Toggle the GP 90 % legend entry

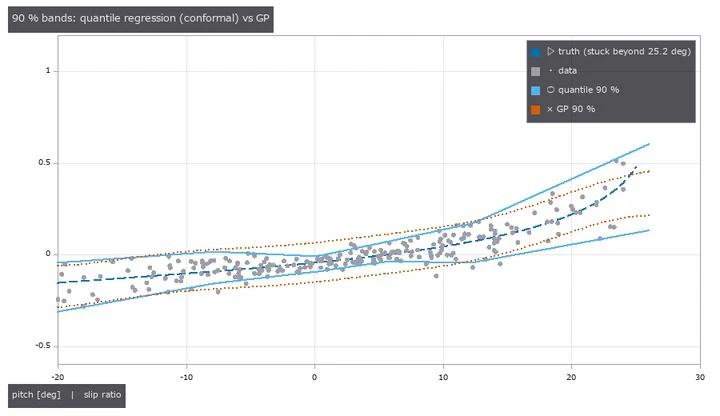pos(563,109)
